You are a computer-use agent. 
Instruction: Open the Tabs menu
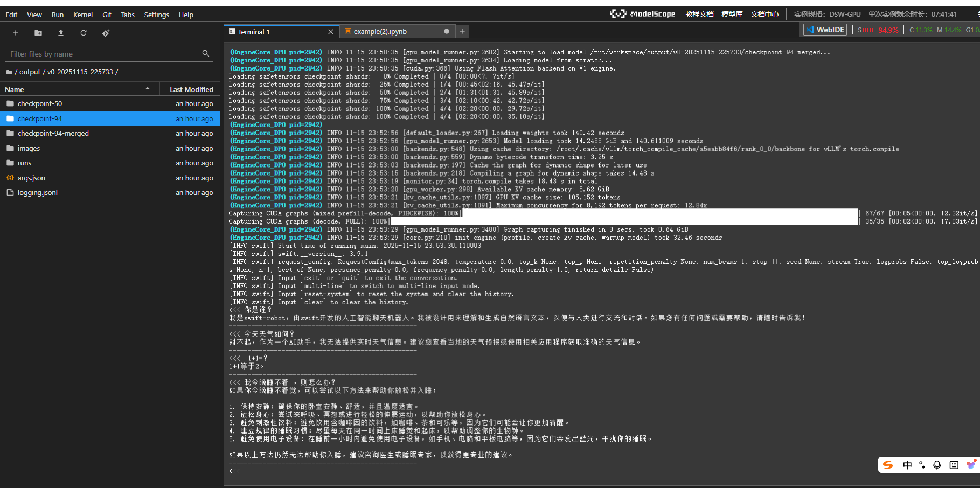128,15
